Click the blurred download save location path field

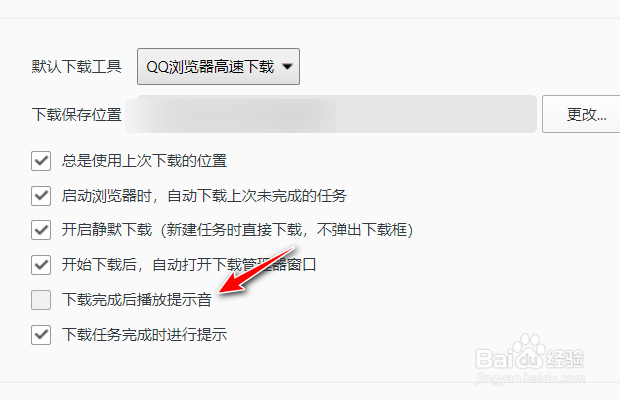(x=331, y=114)
